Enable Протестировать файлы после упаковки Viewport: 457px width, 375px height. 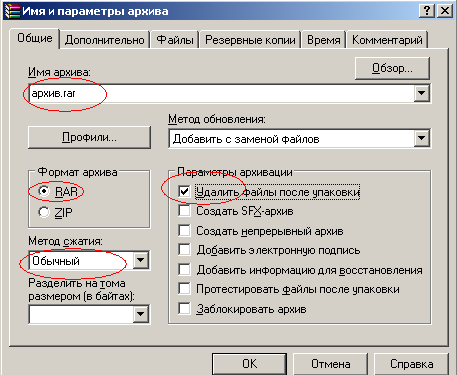(184, 289)
